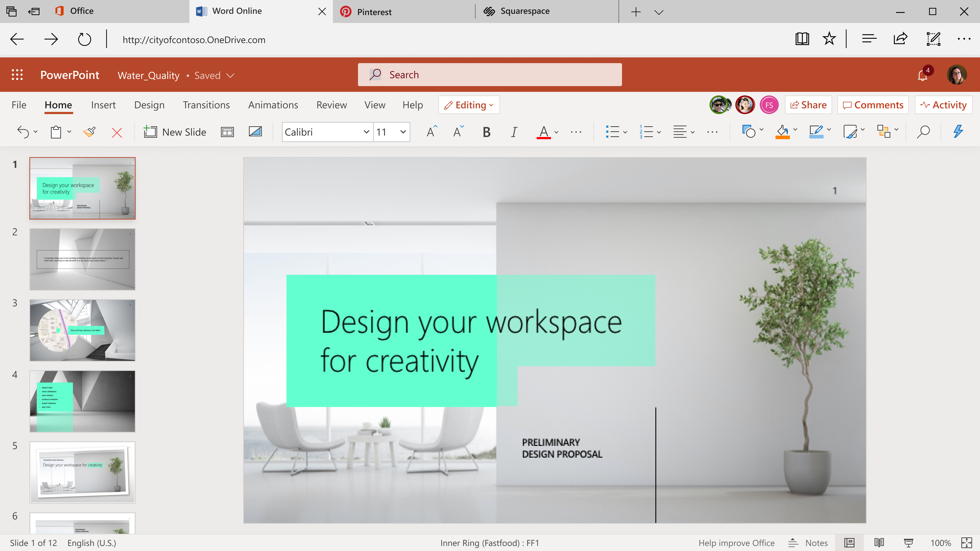
Task: Expand the font size 11 dropdown
Action: tap(403, 132)
